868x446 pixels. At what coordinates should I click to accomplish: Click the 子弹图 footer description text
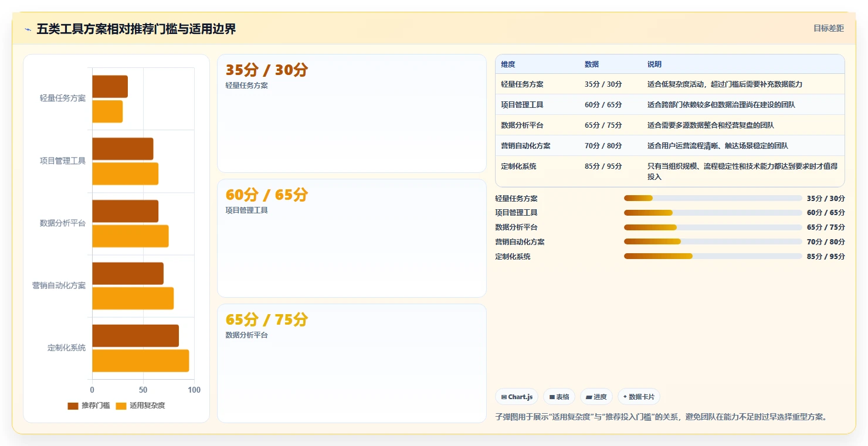[x=661, y=417]
